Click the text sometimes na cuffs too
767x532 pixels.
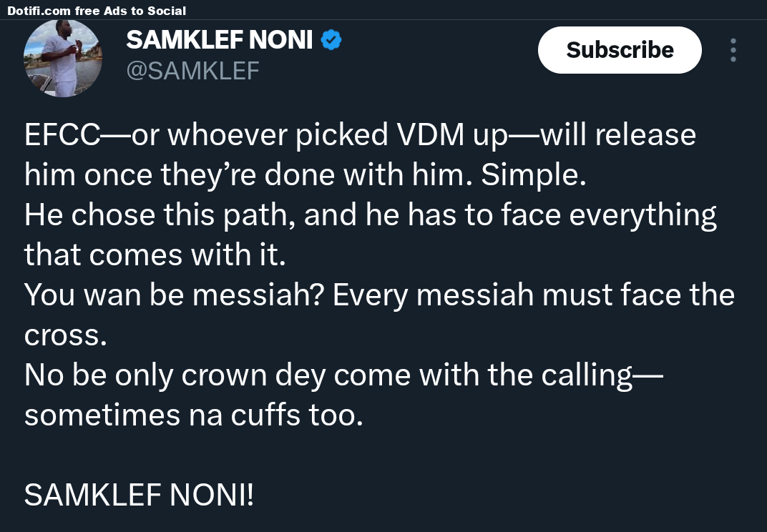pyautogui.click(x=193, y=415)
